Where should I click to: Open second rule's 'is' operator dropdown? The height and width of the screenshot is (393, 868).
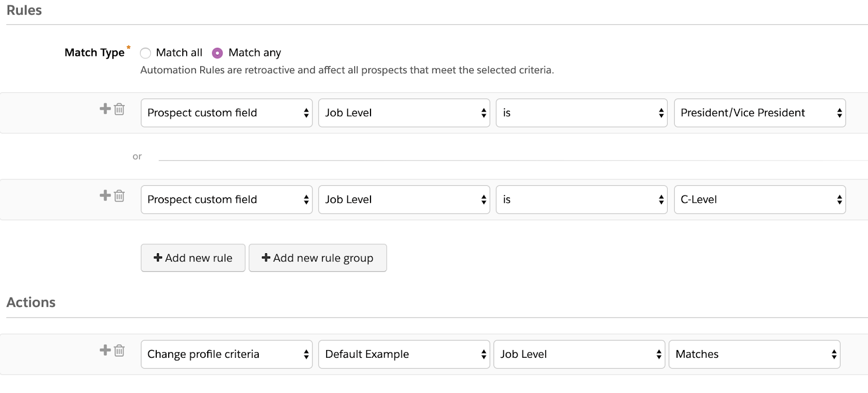point(581,199)
